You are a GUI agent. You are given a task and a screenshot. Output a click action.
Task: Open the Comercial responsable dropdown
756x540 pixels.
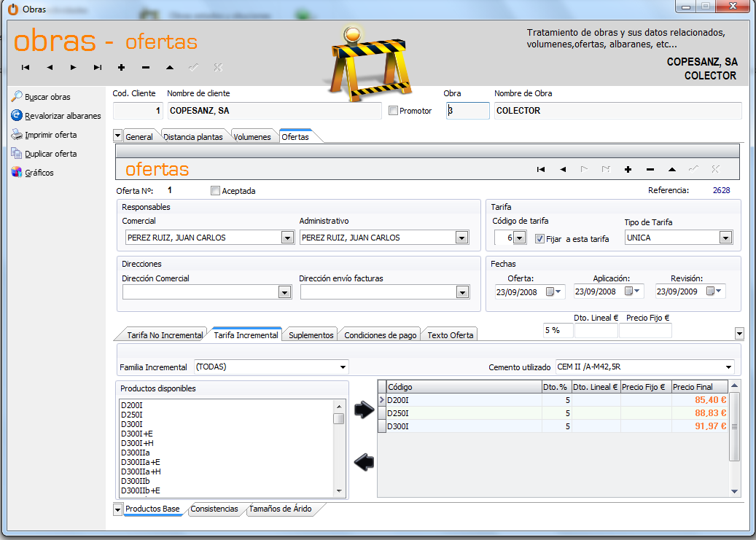[287, 238]
